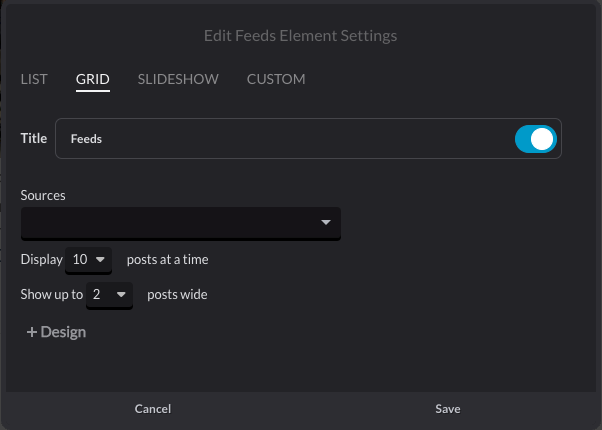
Task: Open the Sources combo box
Action: point(181,223)
